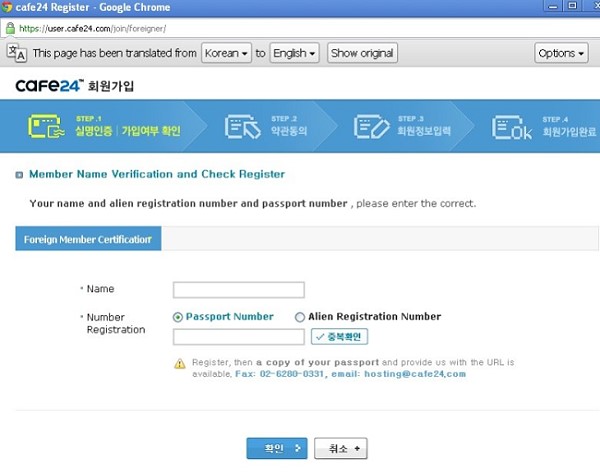The height and width of the screenshot is (473, 600).
Task: Select the Passport Number radio button
Action: coord(178,317)
